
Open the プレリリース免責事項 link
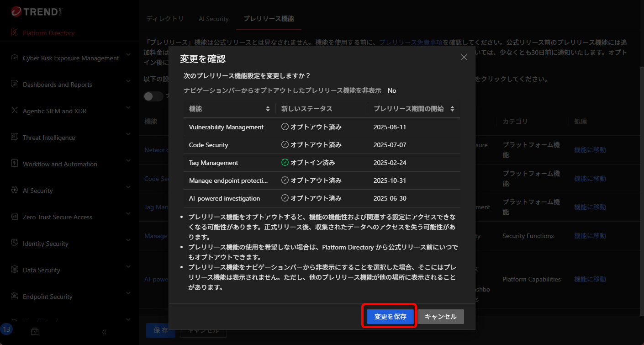pos(410,41)
